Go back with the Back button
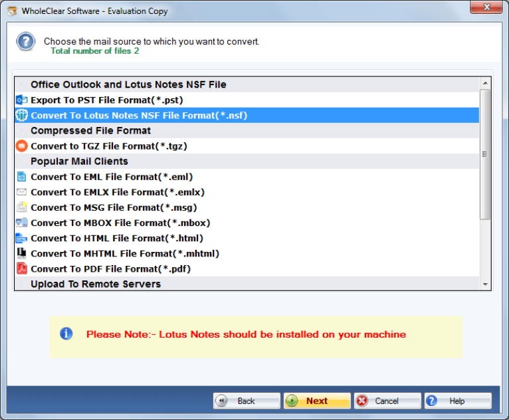The height and width of the screenshot is (420, 509). click(x=247, y=401)
